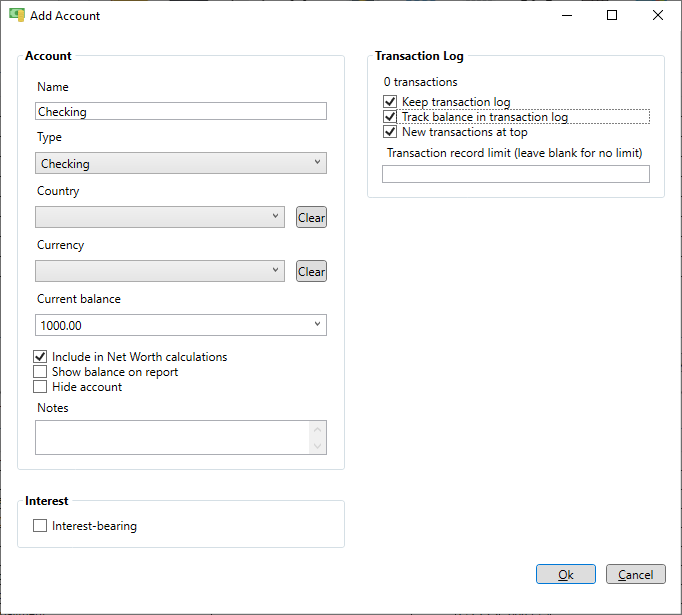Toggle Keep transaction log checkbox
Viewport: 682px width, 615px height.
click(390, 102)
